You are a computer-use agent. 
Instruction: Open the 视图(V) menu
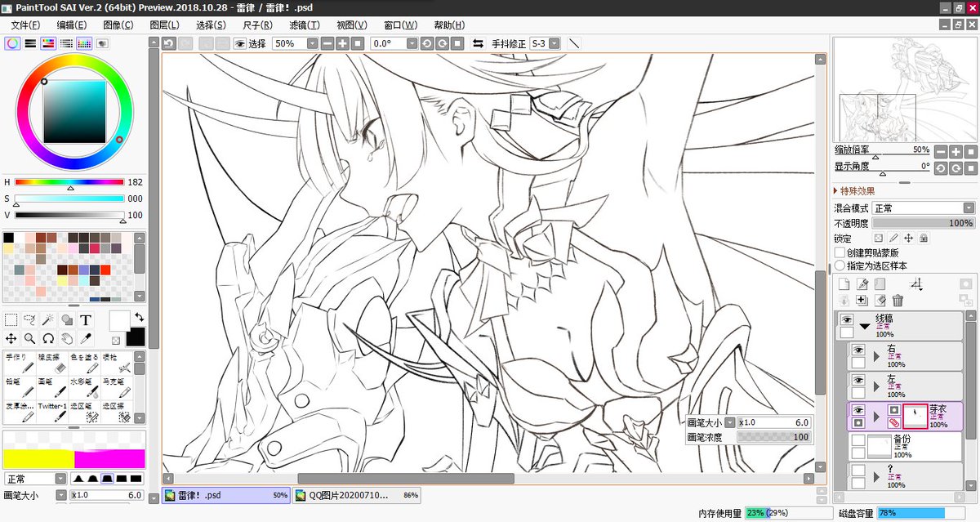point(352,25)
